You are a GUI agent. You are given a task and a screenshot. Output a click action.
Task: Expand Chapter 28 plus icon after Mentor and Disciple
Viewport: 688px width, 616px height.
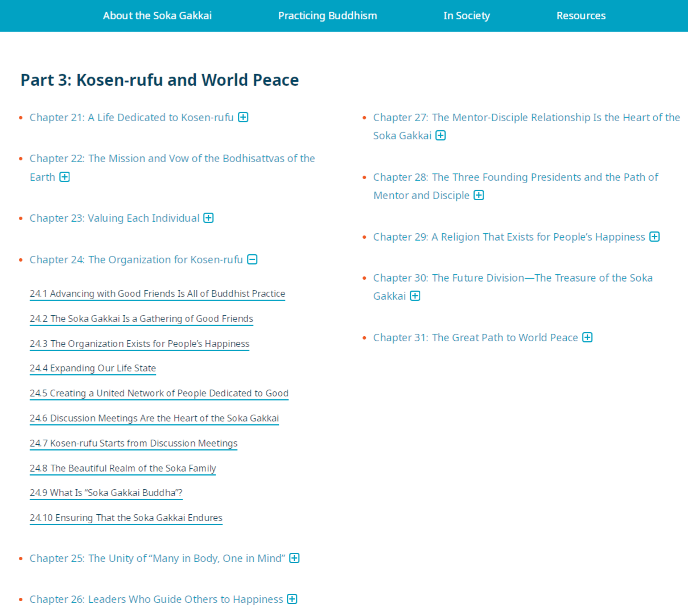(479, 195)
